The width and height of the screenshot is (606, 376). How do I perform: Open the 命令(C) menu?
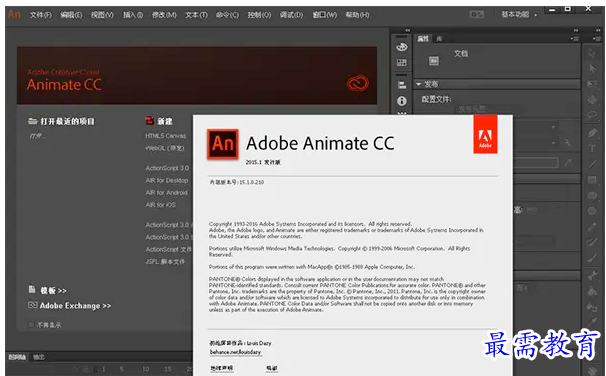tap(227, 15)
